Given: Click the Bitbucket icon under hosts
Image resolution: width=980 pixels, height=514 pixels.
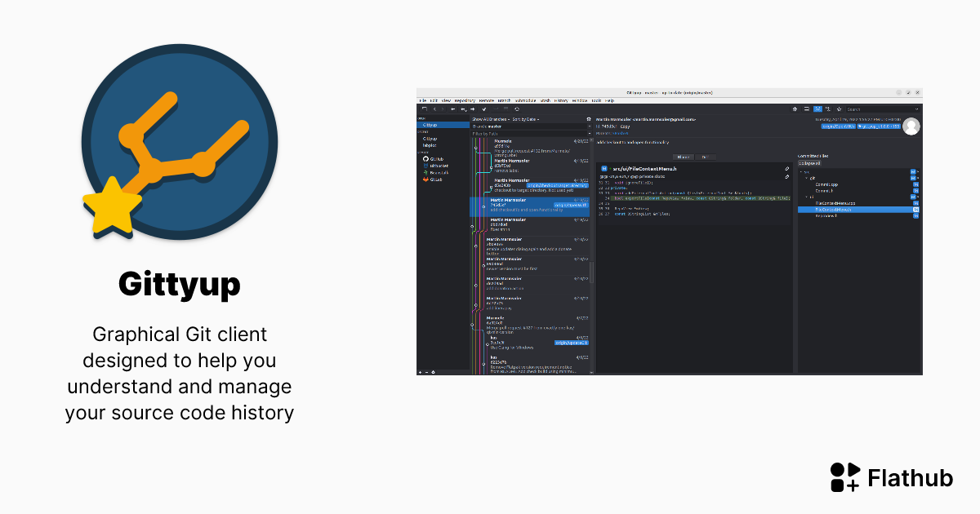Looking at the screenshot, I should pos(425,166).
